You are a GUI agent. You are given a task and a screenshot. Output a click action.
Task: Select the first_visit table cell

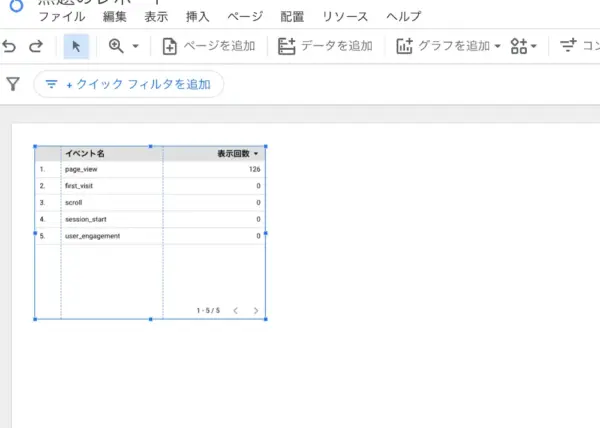tap(79, 186)
